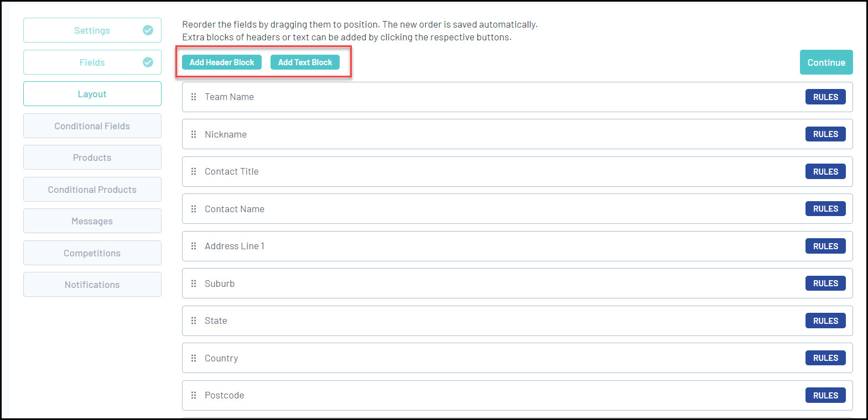Image resolution: width=868 pixels, height=420 pixels.
Task: Click the drag handle beside Contact Name
Action: 194,209
